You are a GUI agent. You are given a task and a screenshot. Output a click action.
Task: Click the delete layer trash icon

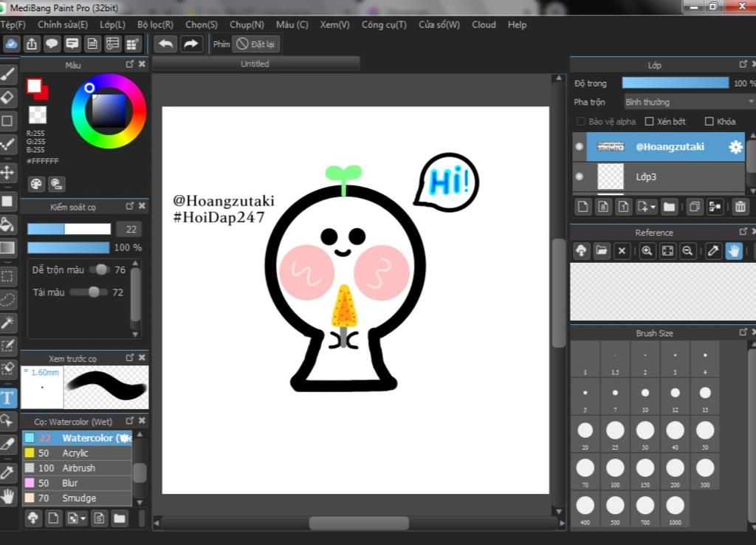(x=740, y=207)
